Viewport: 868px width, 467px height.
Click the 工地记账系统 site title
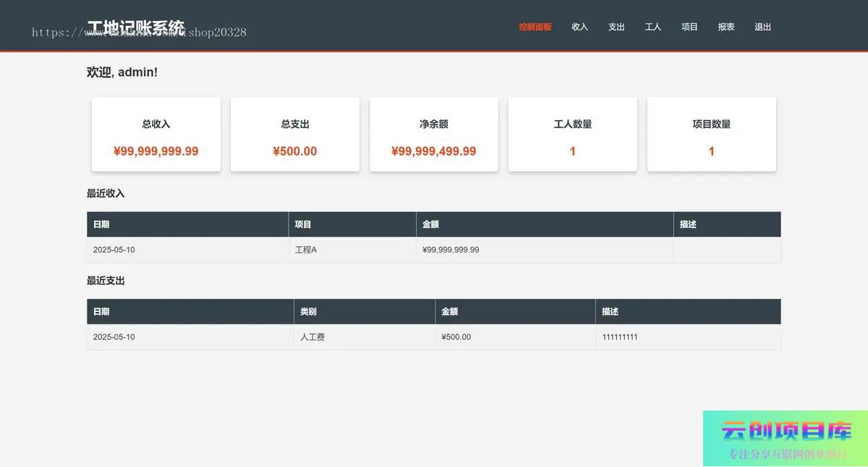coord(135,28)
